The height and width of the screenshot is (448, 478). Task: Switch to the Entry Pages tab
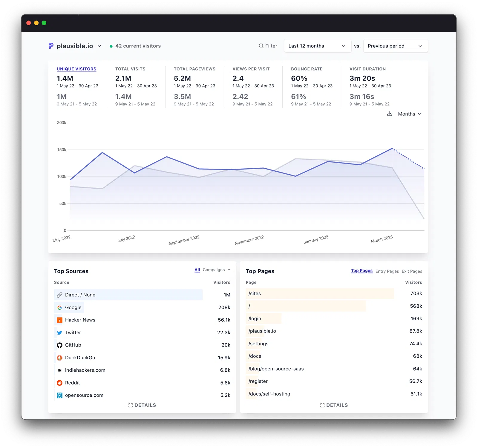[387, 271]
